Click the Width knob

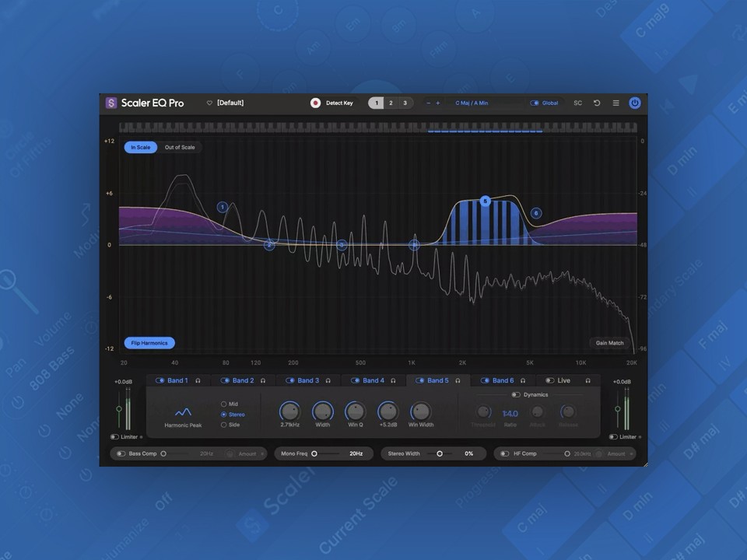coord(322,411)
